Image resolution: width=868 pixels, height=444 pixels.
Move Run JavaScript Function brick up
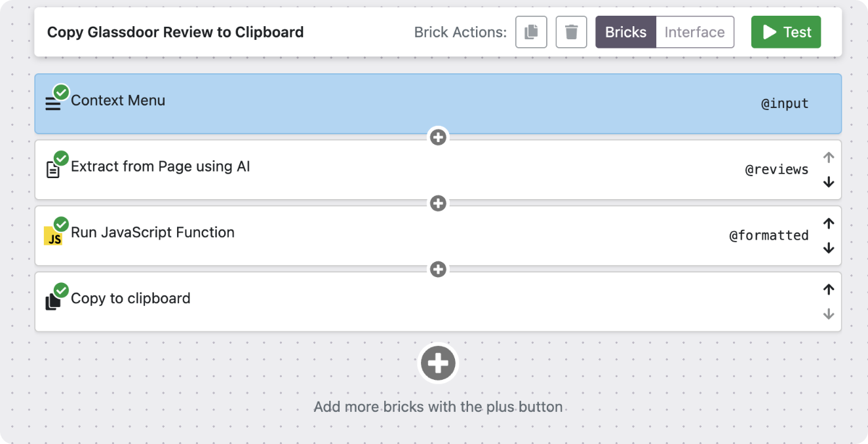click(829, 223)
